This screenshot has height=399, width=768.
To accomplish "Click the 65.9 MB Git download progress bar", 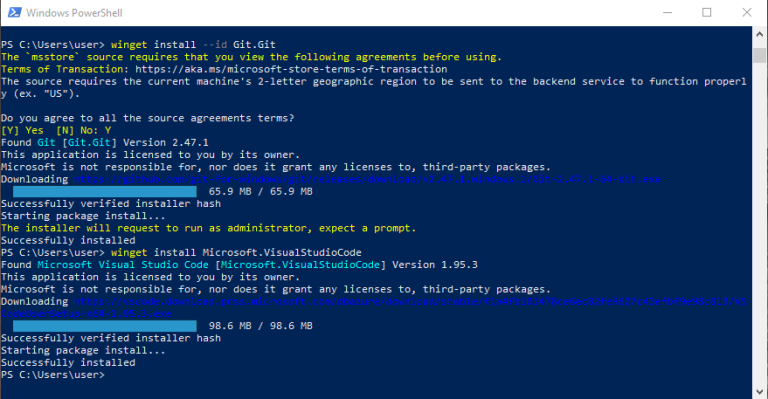I will pos(105,191).
